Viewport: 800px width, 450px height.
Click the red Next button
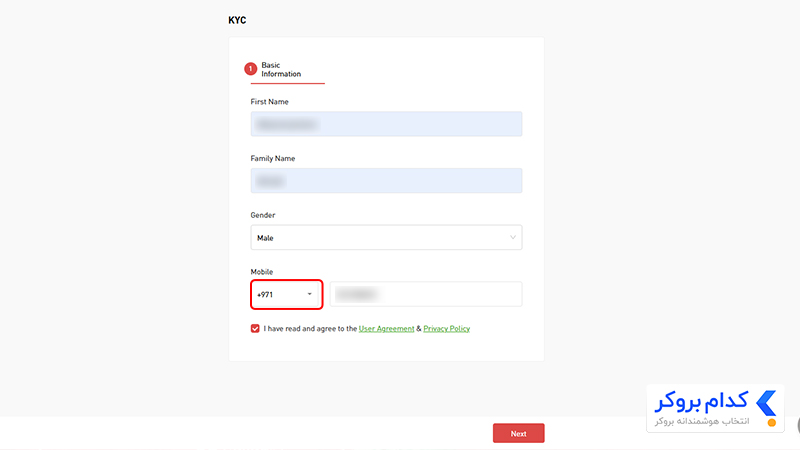pyautogui.click(x=518, y=433)
